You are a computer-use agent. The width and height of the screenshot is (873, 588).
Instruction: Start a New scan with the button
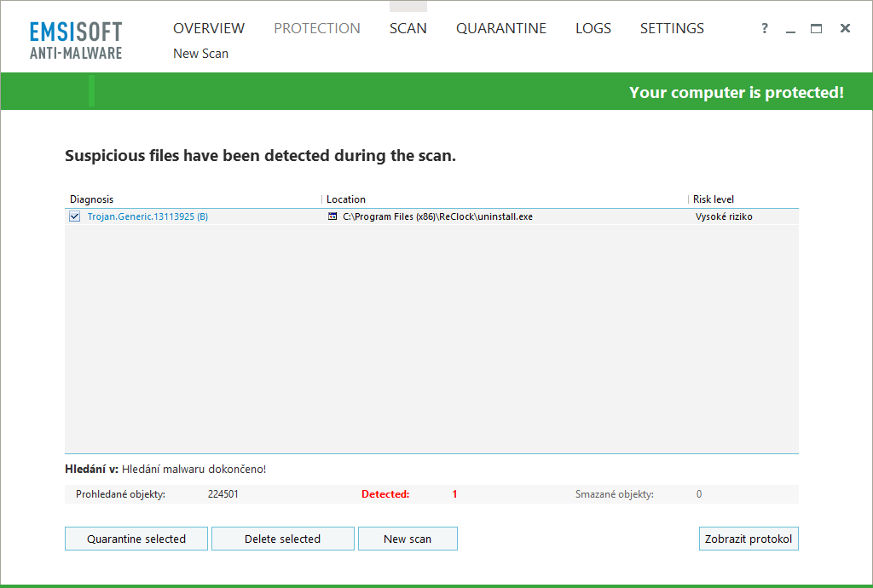pyautogui.click(x=408, y=539)
